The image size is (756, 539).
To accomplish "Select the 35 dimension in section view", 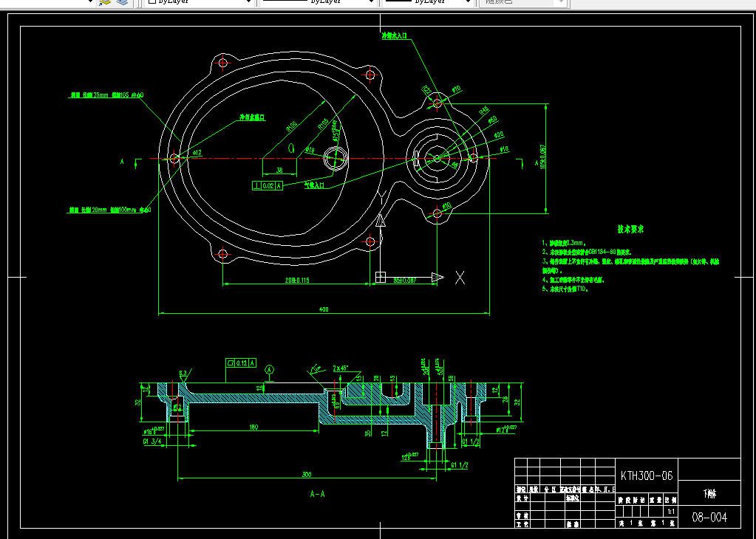I will [x=368, y=433].
